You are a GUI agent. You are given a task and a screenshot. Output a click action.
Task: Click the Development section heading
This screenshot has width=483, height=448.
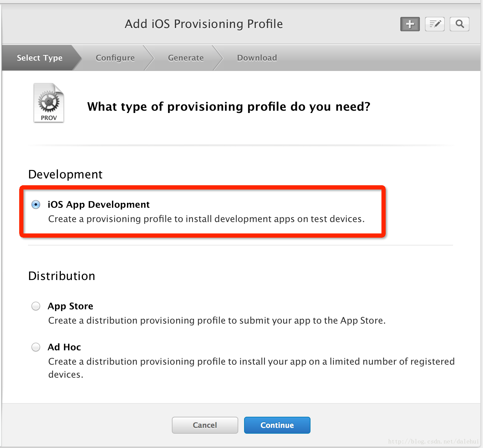65,174
